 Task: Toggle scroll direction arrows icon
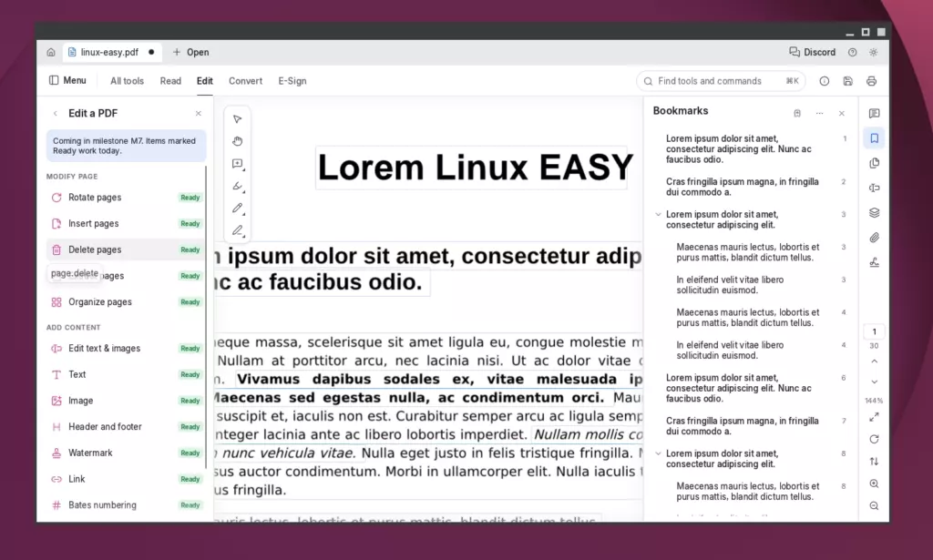click(874, 462)
